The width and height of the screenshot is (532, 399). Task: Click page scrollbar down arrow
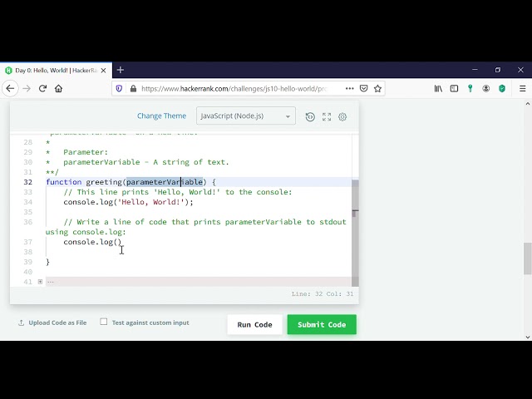coord(527,337)
